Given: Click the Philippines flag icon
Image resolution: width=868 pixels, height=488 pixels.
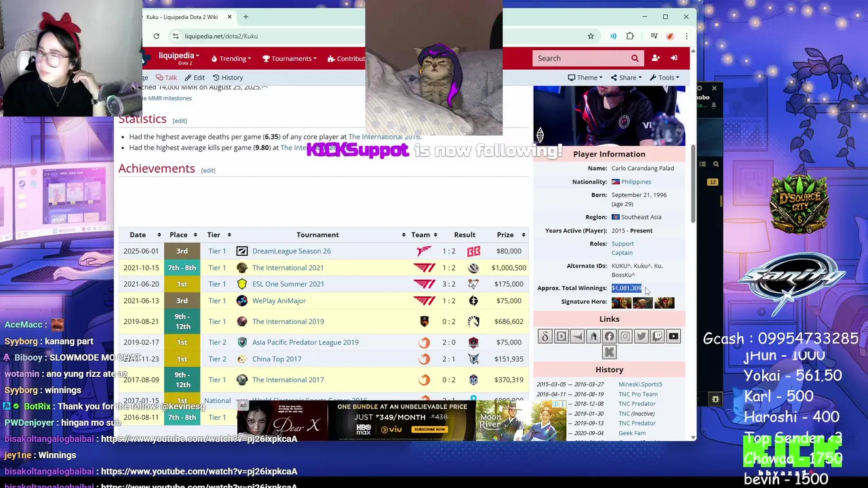Looking at the screenshot, I should coord(615,182).
